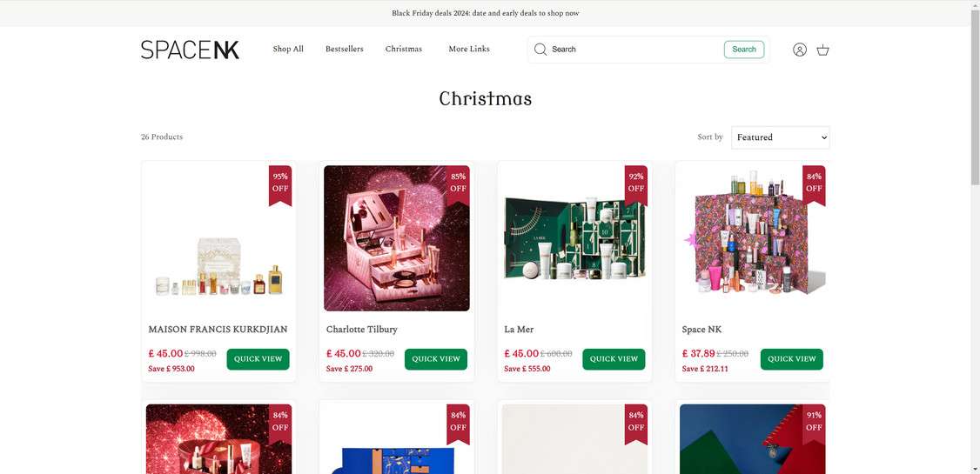Image resolution: width=980 pixels, height=474 pixels.
Task: Open the Shop All menu
Action: tap(288, 49)
